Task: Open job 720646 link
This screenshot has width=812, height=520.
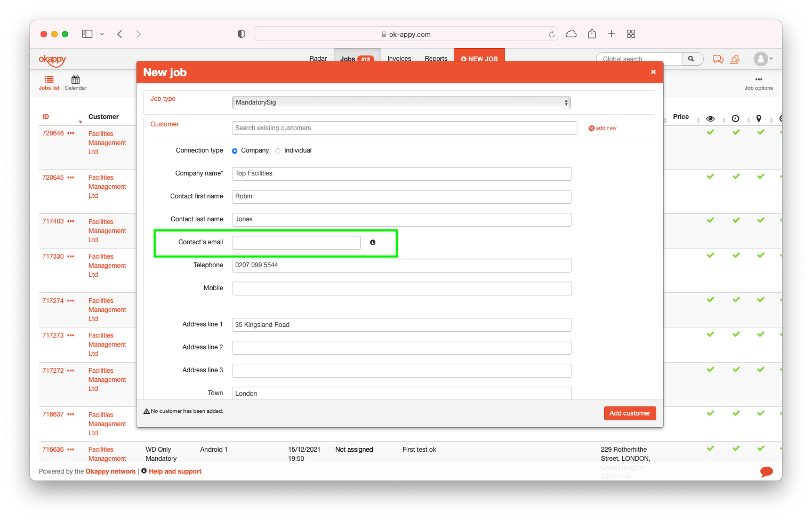Action: 53,133
